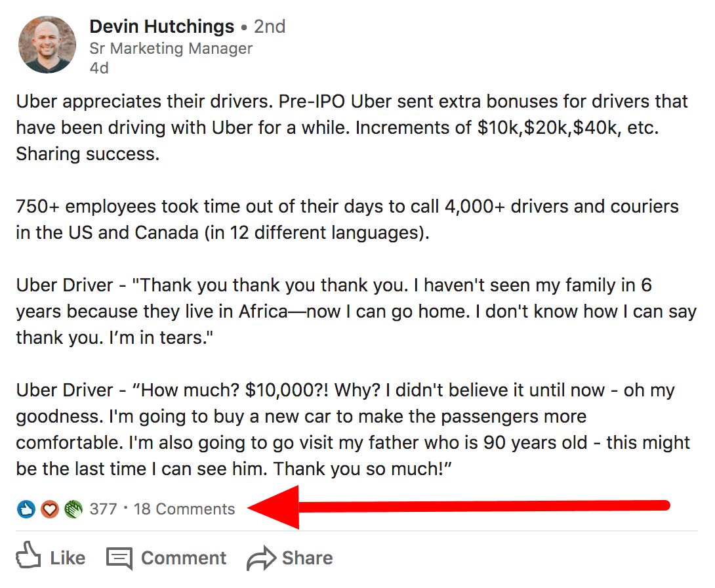This screenshot has width=715, height=588.
Task: Click the paragraph starting "750+ employees took time"
Action: (347, 219)
